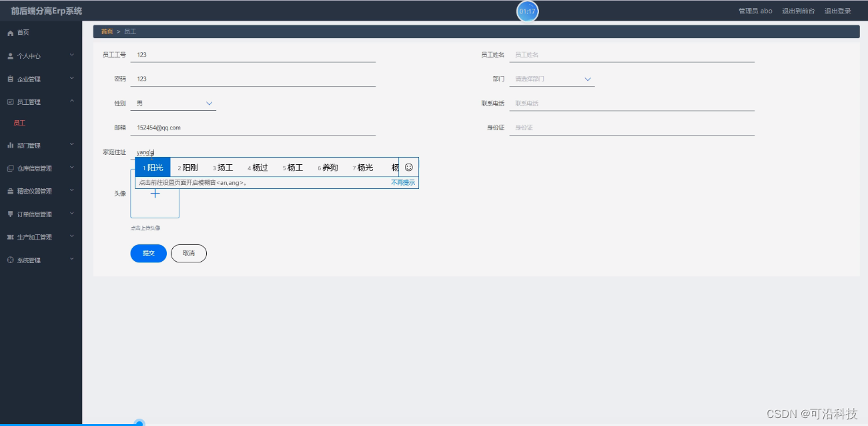Click the person icon for 个人中心
The width and height of the screenshot is (868, 426).
pyautogui.click(x=10, y=56)
